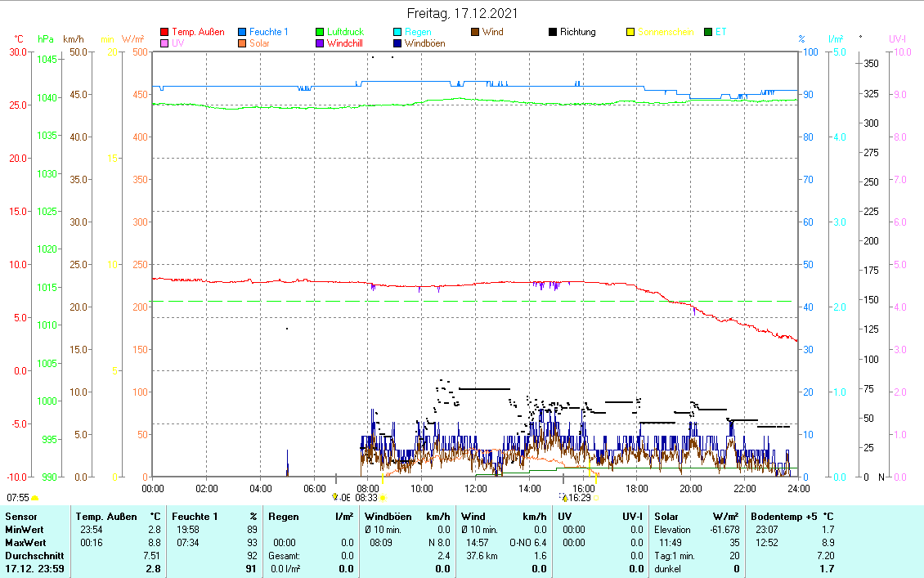This screenshot has width=924, height=578.
Task: Click the black Richtung legend square
Action: click(553, 33)
